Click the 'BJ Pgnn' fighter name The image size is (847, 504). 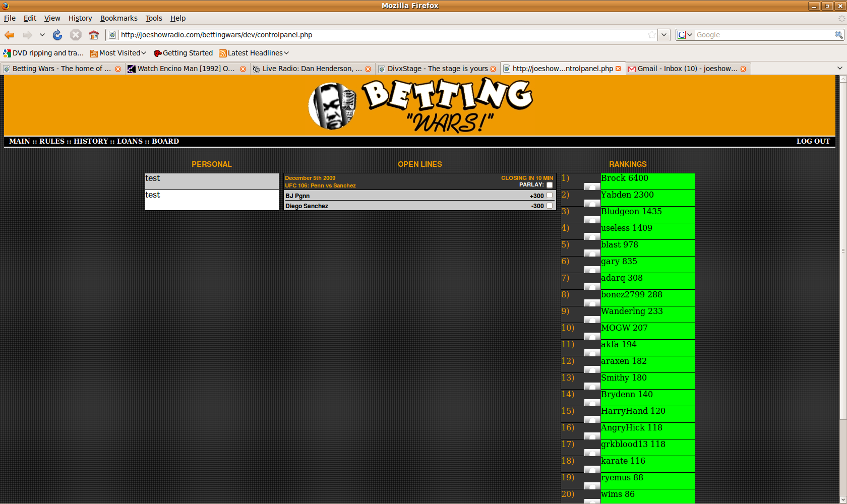tap(297, 196)
